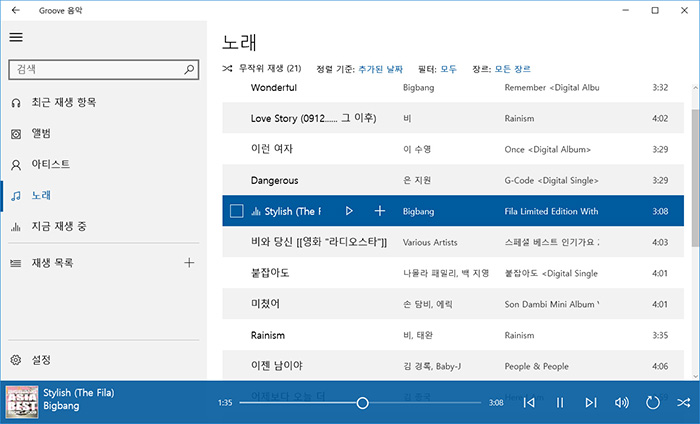Click the Asia Best album art thumbnail

[x=22, y=402]
